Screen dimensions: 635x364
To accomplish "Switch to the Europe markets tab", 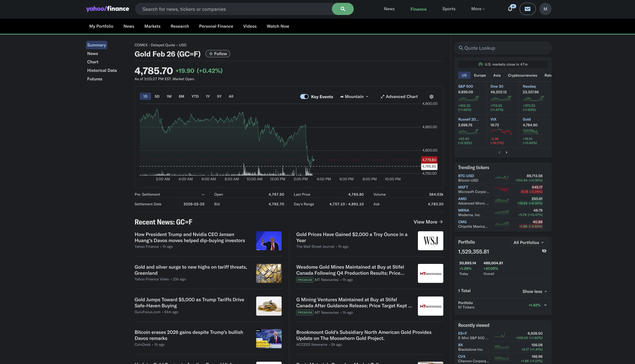I will 480,75.
